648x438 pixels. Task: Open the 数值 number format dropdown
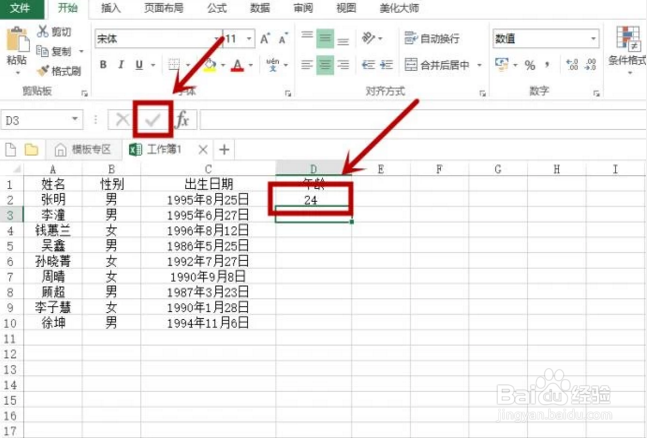(x=593, y=38)
